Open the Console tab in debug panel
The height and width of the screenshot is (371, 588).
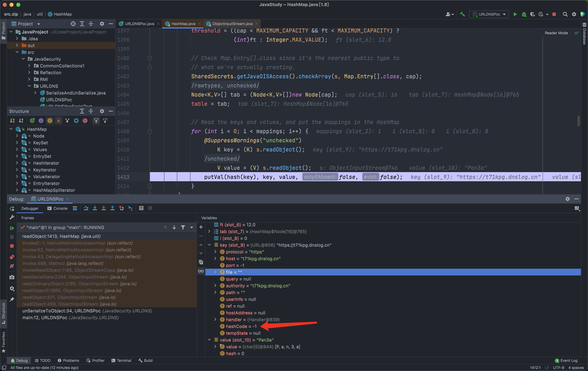57,208
